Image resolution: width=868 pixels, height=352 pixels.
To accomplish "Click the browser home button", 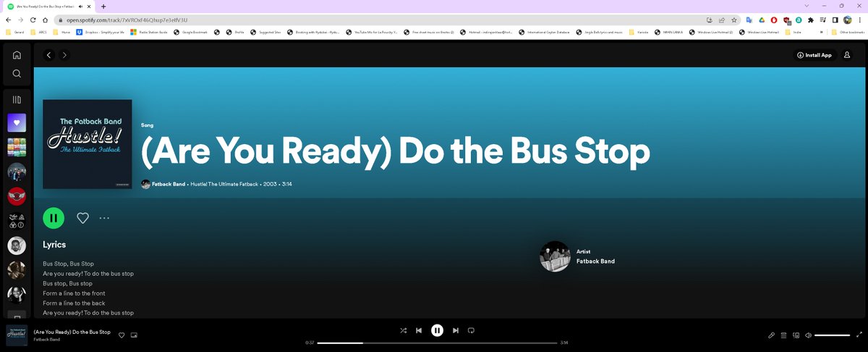I will [x=46, y=20].
